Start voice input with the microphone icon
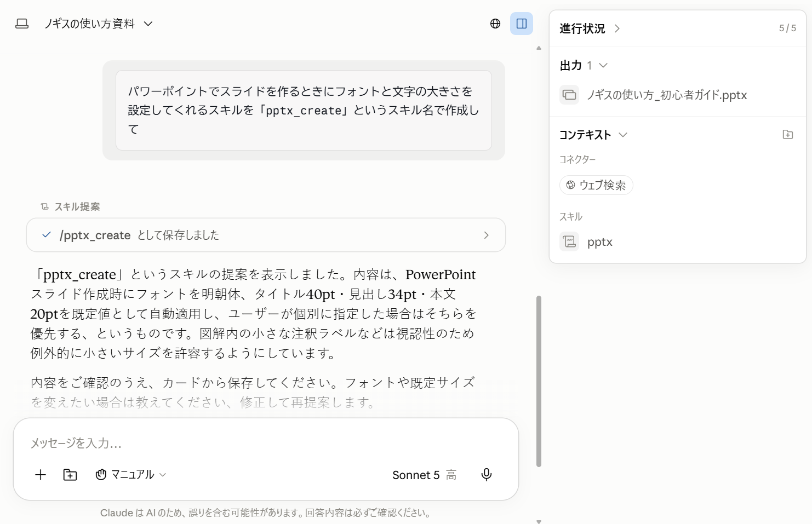Image resolution: width=812 pixels, height=524 pixels. coord(487,475)
